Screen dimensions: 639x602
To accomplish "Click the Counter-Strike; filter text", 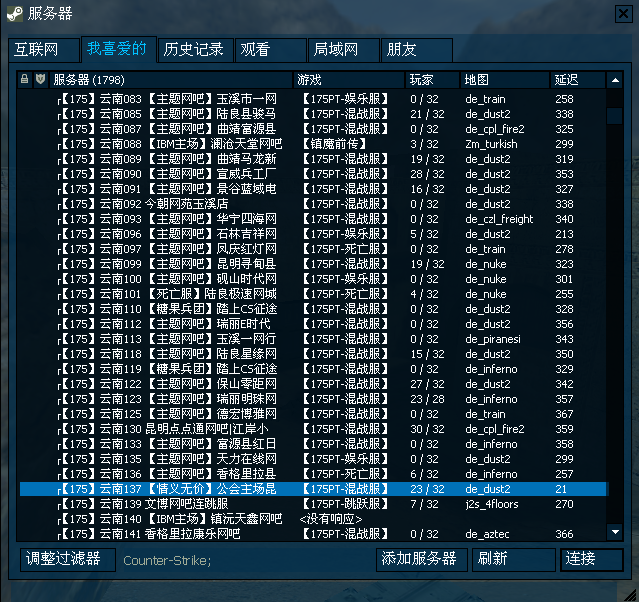I will click(167, 561).
